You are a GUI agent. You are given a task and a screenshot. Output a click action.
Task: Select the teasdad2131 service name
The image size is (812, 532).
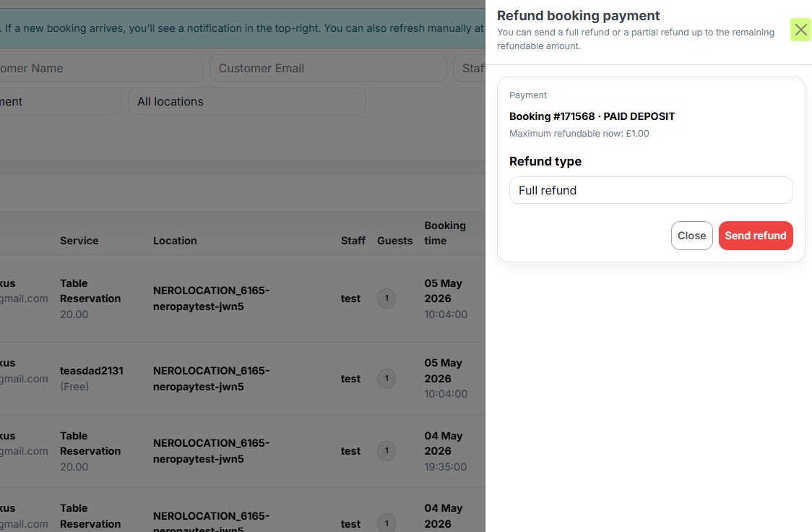[92, 370]
